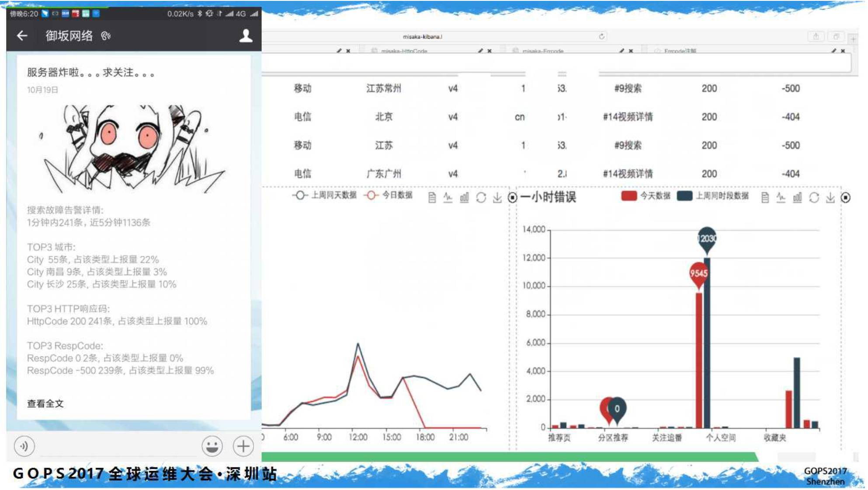Reload the misaka-kibana page

tap(601, 37)
